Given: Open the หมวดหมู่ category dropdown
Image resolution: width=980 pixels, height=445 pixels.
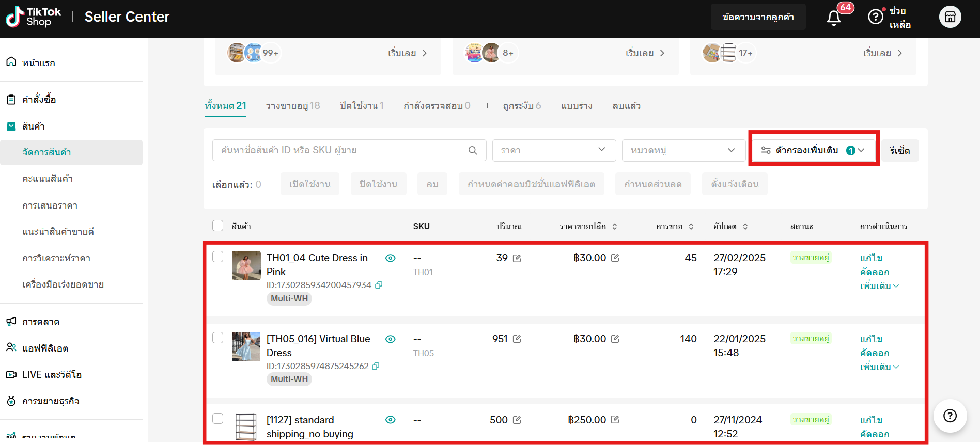Looking at the screenshot, I should (x=683, y=150).
